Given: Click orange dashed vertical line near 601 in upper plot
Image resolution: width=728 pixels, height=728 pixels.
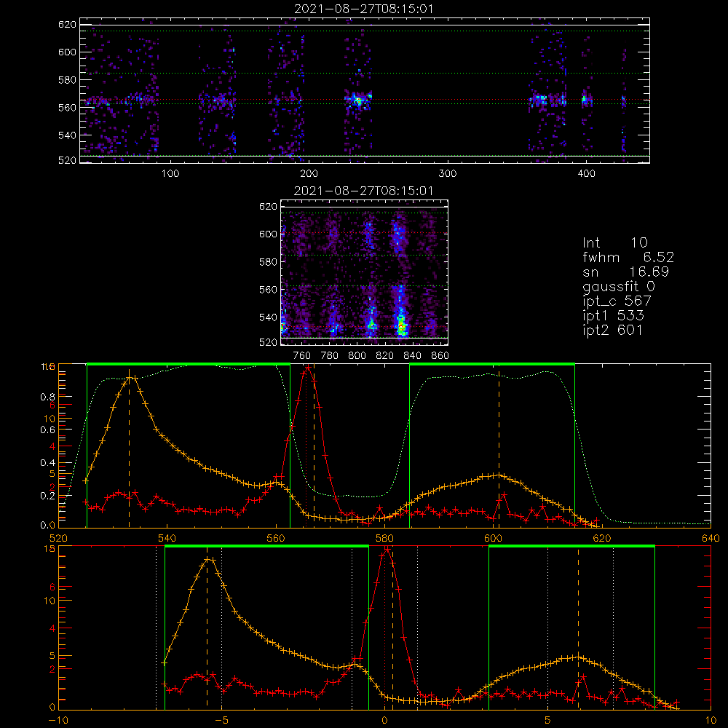Looking at the screenshot, I should (499, 446).
